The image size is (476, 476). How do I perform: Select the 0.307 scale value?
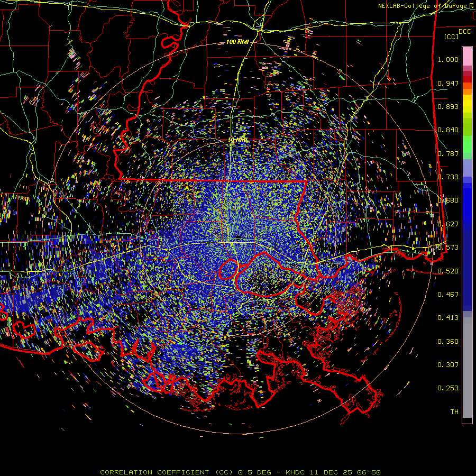(x=448, y=365)
